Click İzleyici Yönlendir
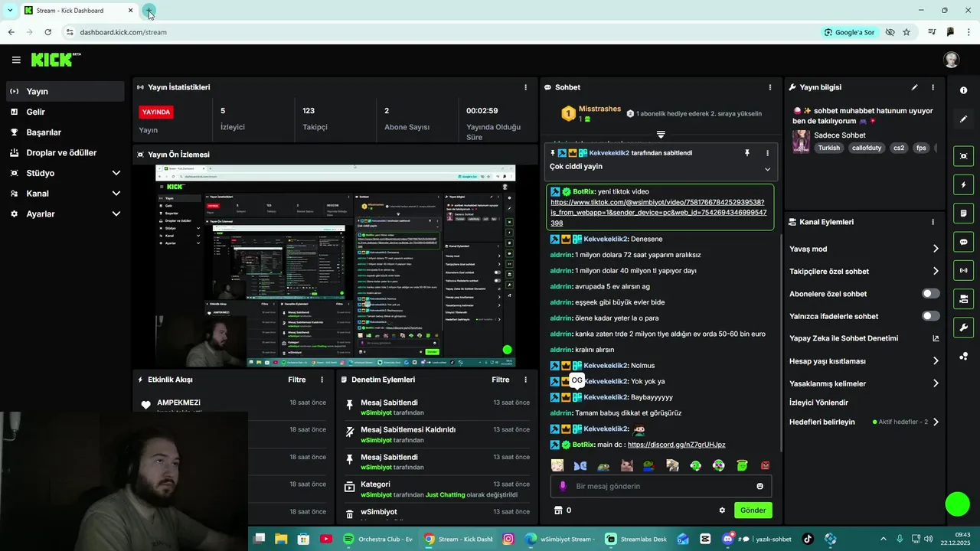Screen dimensions: 980x551 [x=818, y=403]
